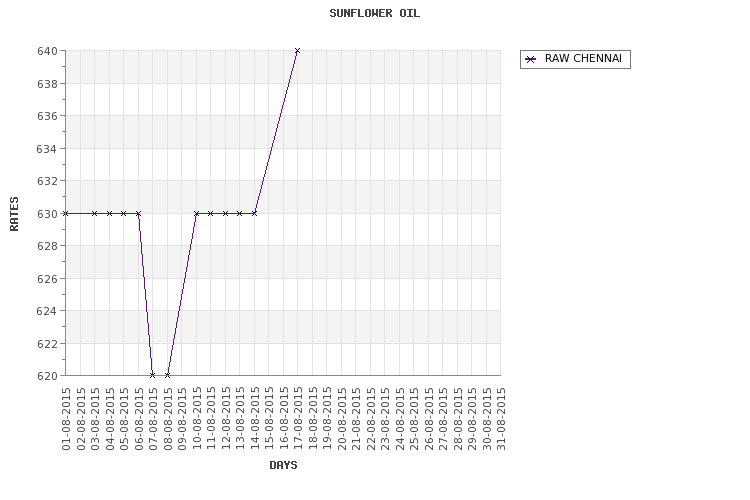Select the 03-08-2015 data marker

95,213
